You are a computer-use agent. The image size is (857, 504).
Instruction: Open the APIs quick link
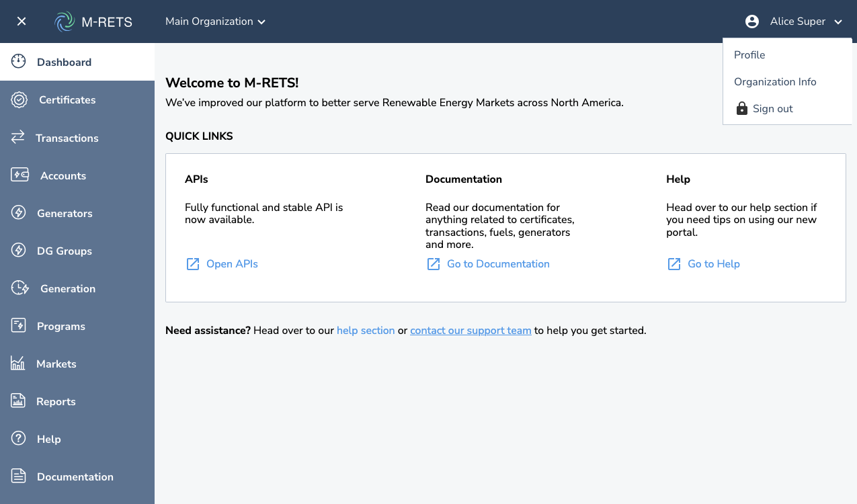[x=231, y=264]
